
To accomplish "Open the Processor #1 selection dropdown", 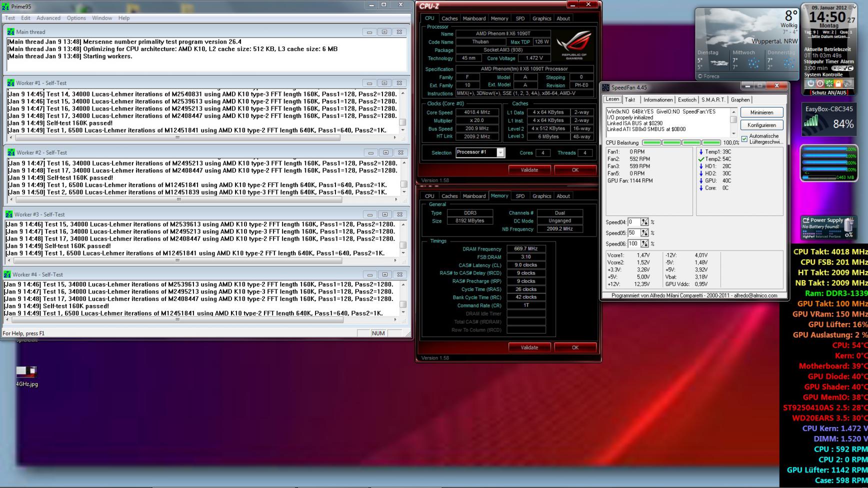I will 500,152.
